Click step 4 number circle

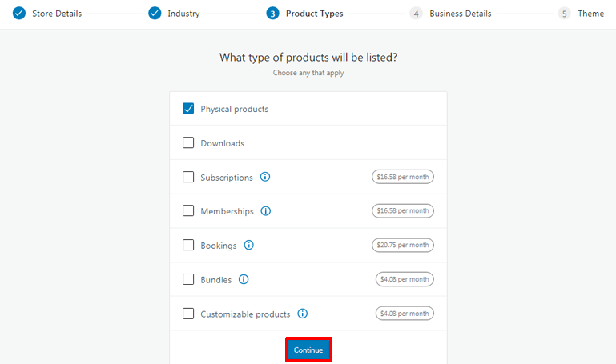(416, 14)
